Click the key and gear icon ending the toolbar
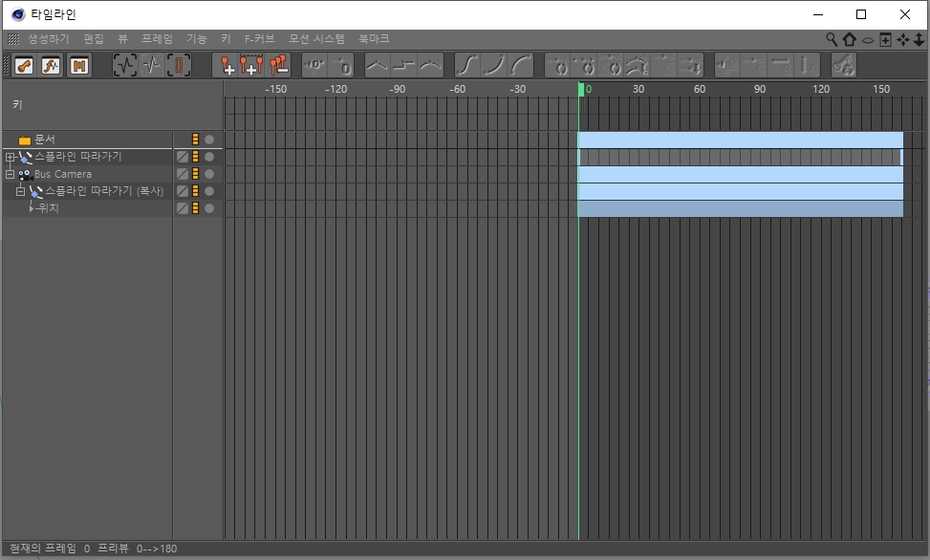Image resolution: width=930 pixels, height=560 pixels. click(x=844, y=65)
